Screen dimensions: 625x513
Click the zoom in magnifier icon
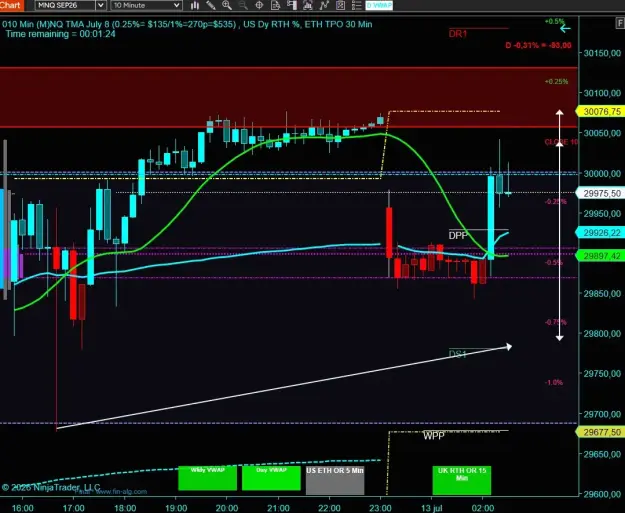point(227,5)
